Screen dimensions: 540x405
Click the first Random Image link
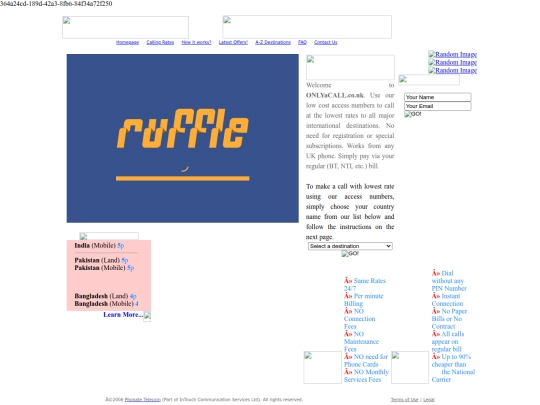[453, 54]
